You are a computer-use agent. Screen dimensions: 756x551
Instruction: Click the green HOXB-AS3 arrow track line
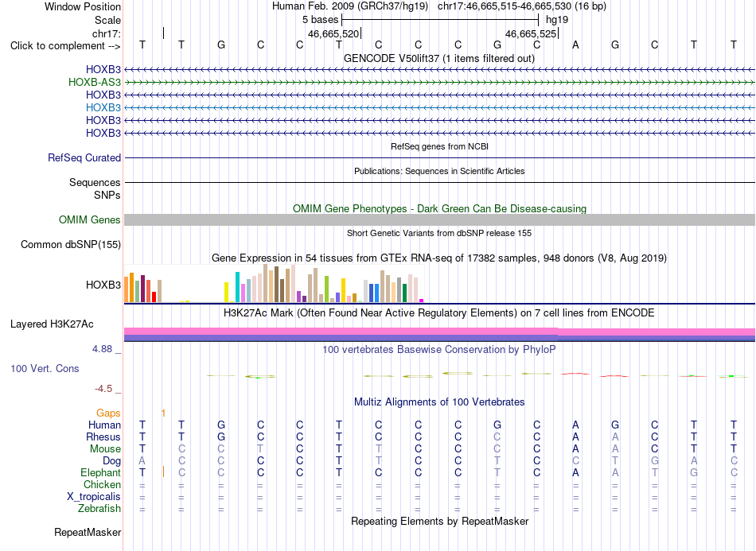pyautogui.click(x=439, y=83)
